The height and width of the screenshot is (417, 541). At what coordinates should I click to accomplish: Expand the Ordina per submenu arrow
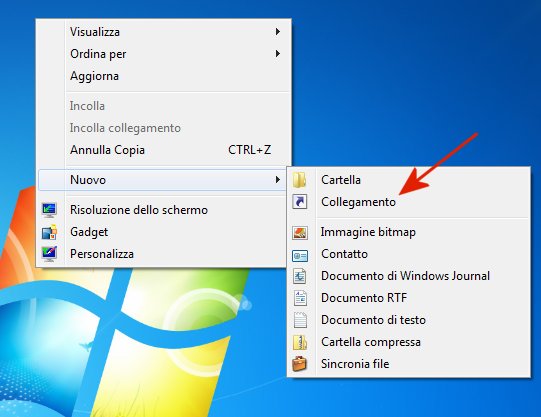pos(277,54)
